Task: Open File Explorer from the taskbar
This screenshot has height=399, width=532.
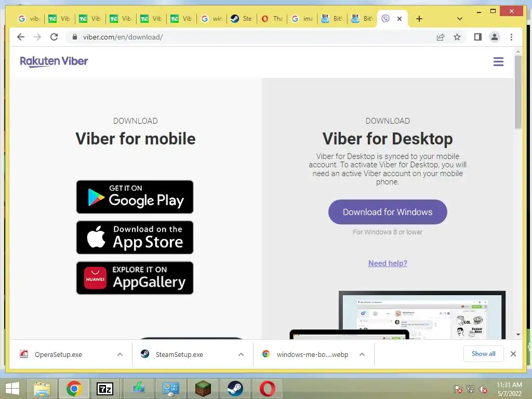Action: point(42,389)
